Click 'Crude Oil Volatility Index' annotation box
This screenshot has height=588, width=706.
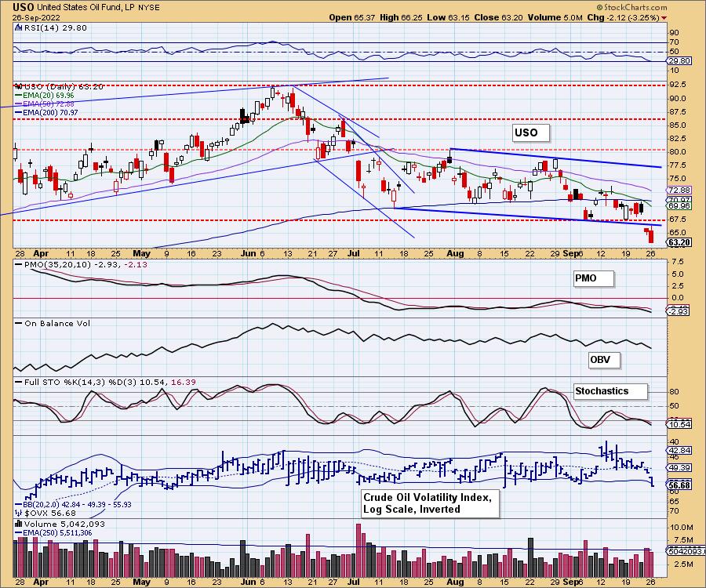[x=431, y=503]
